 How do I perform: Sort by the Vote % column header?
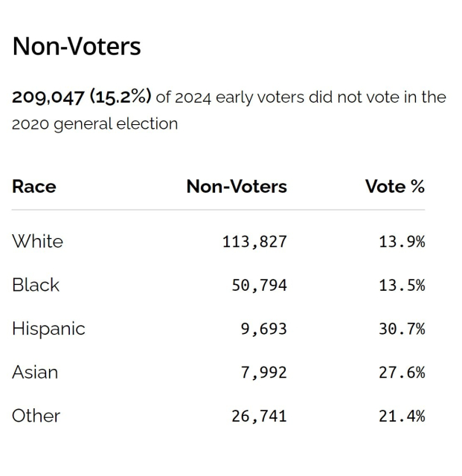pos(394,186)
